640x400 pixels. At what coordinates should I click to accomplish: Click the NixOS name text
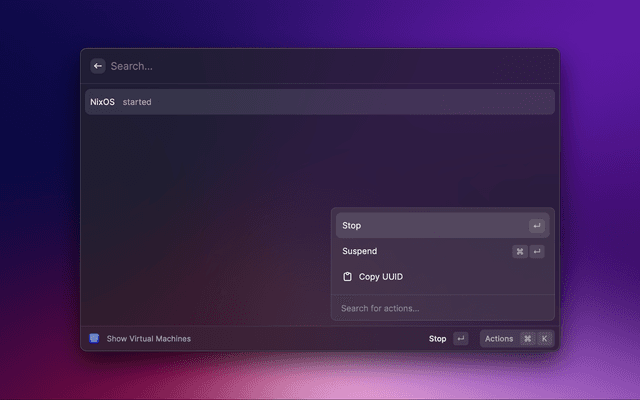coord(102,102)
